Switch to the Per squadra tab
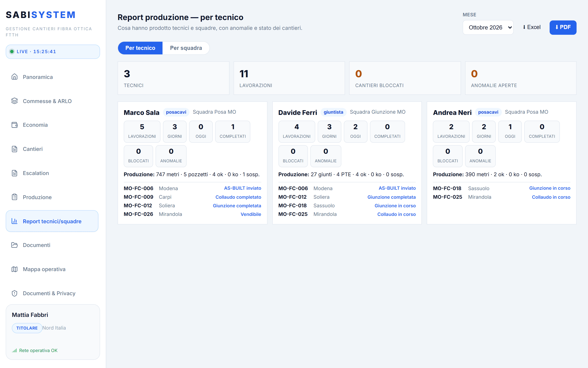Viewport: 588px width, 368px height. click(x=186, y=48)
